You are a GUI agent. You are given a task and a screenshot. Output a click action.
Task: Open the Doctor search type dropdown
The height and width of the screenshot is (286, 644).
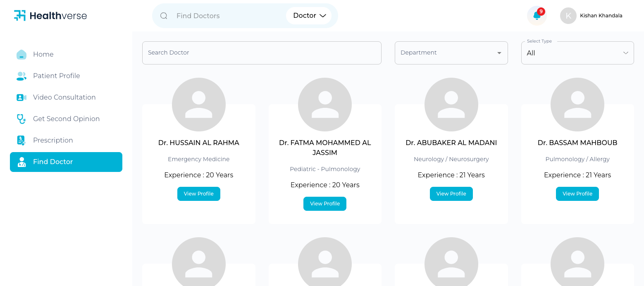click(x=309, y=15)
